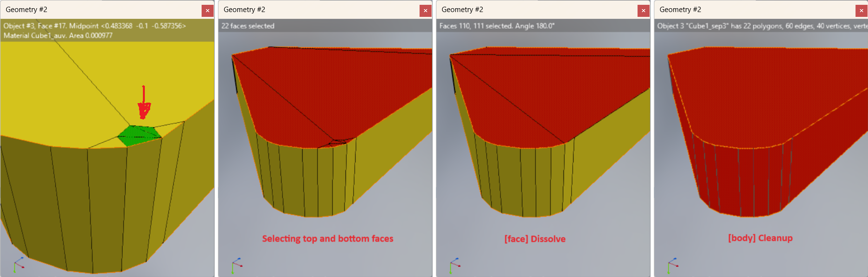This screenshot has width=868, height=277.
Task: Click the axis gizmo in the "Faces 110, 111" window
Action: pos(455,264)
